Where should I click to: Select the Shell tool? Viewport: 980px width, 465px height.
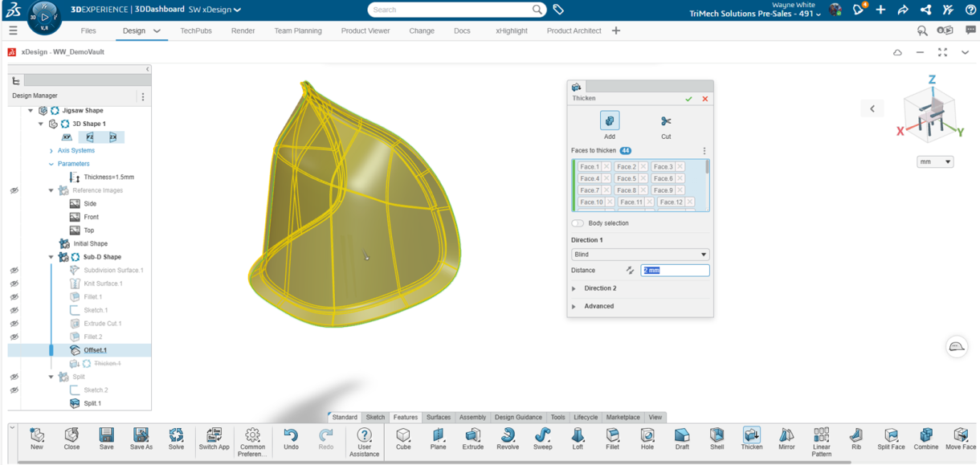[717, 439]
